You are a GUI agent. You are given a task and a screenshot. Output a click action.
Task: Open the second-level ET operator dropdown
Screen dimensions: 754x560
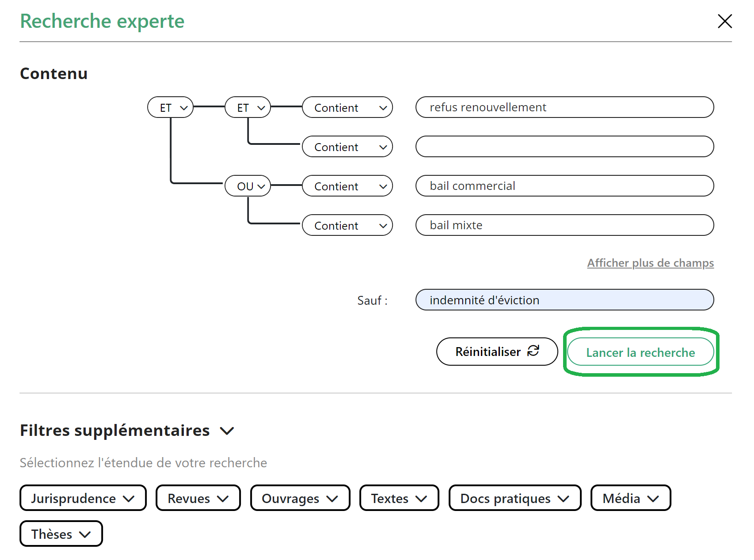(x=248, y=108)
